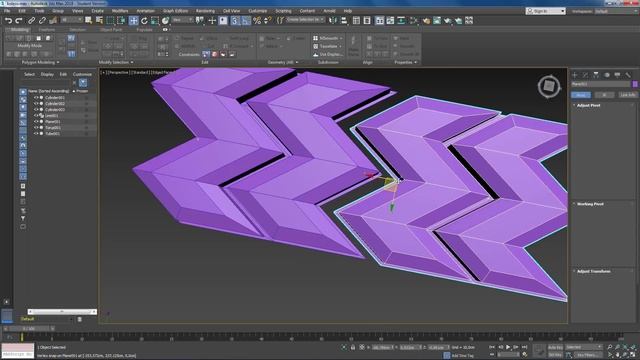Click the object name field Plane001
640x360 pixels.
(x=601, y=84)
